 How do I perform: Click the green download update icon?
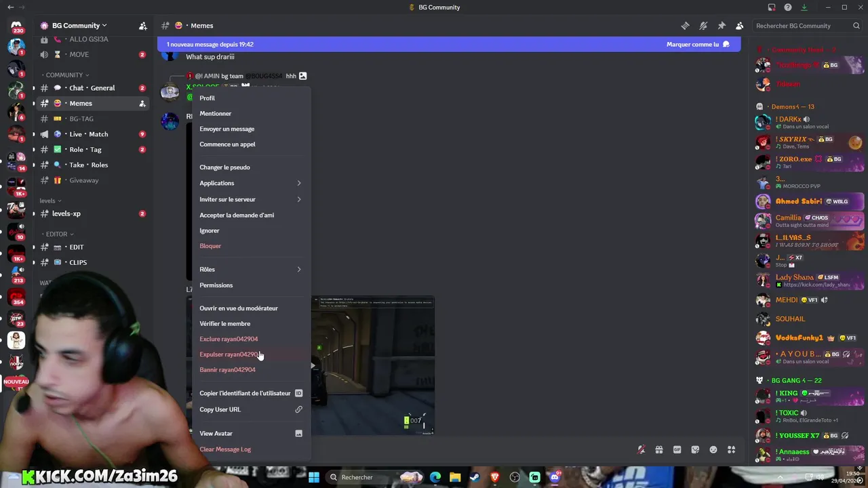tap(804, 7)
